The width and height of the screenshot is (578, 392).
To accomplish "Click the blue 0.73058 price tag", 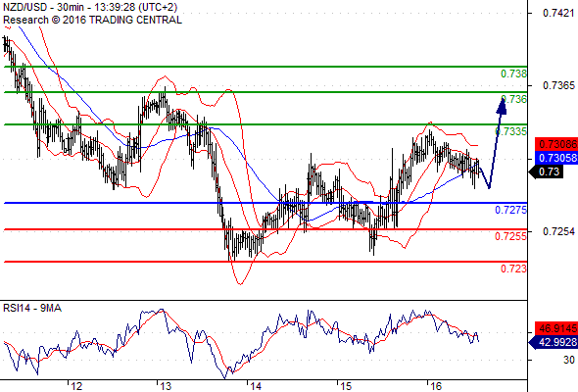I will [x=556, y=158].
